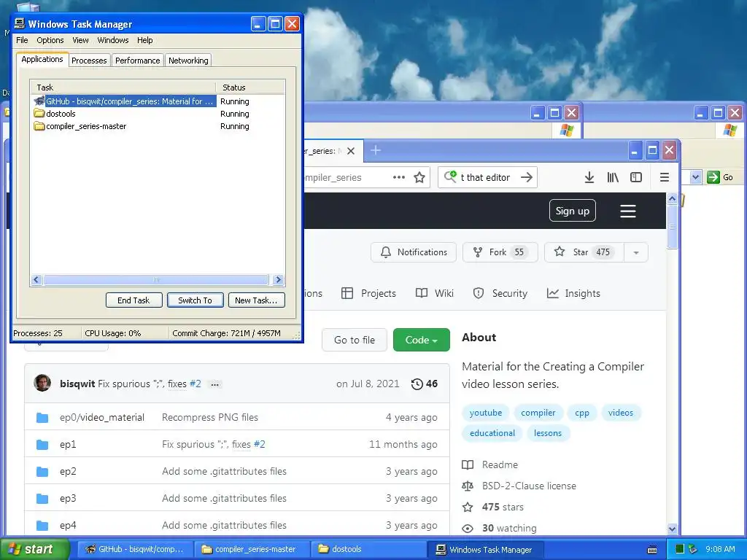Open the Networking tab
747x560 pixels.
click(x=188, y=61)
